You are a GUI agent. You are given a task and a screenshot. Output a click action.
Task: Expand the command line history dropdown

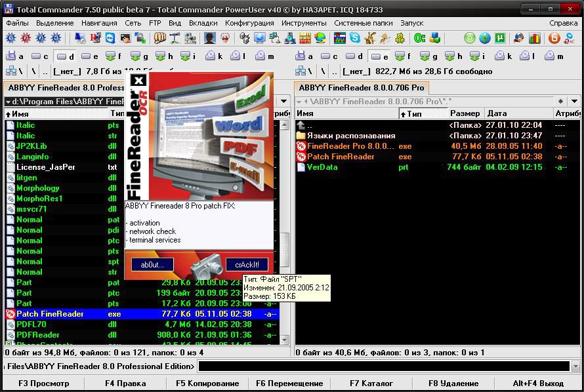tap(575, 366)
